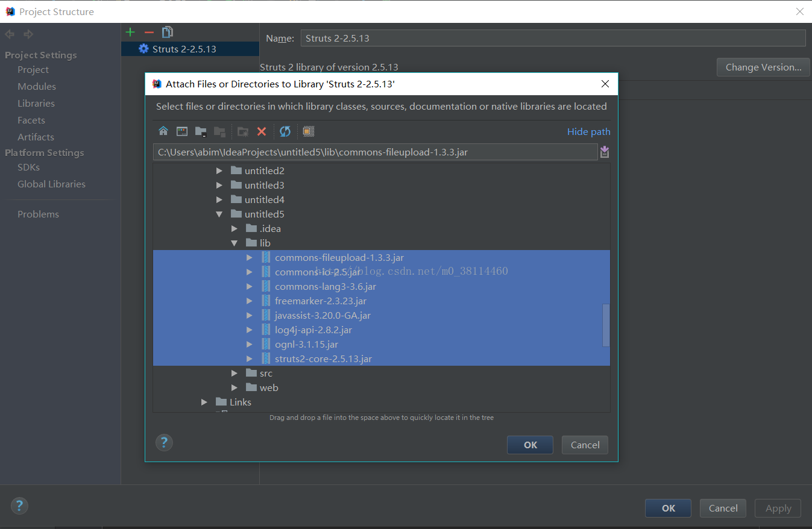
Task: Click the red X delete icon
Action: pos(262,131)
